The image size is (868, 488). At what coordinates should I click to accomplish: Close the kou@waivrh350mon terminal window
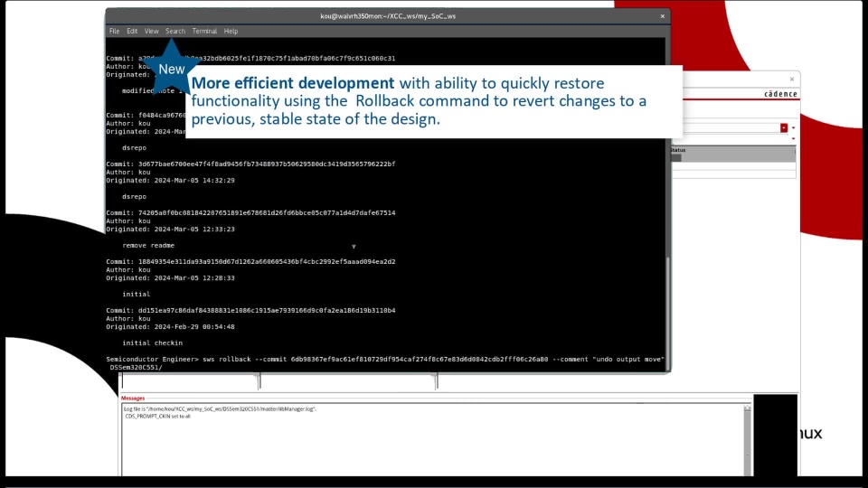point(662,16)
